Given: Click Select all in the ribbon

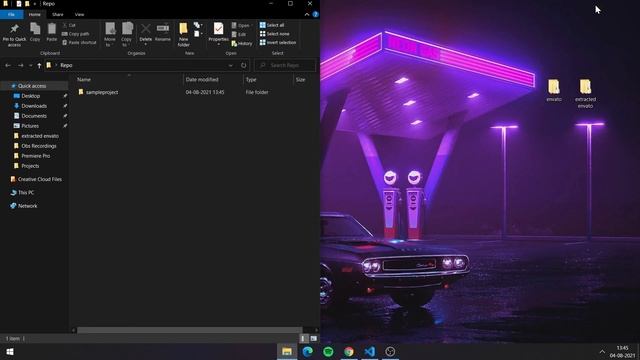Looking at the screenshot, I should 272,25.
